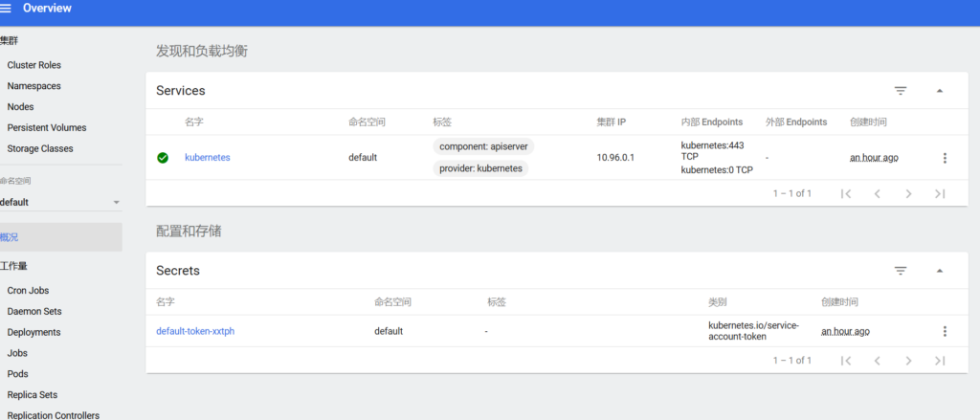Go to last page in Services
The height and width of the screenshot is (420, 980).
point(940,193)
